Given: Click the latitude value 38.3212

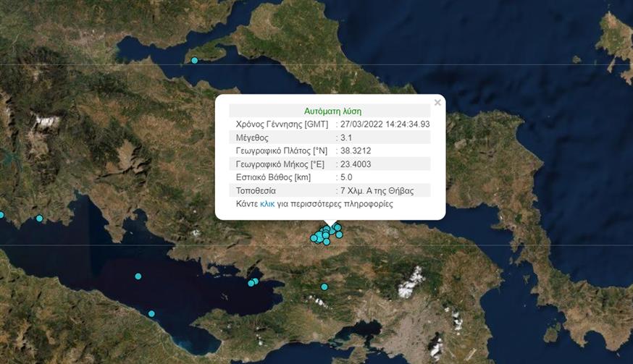Looking at the screenshot, I should pos(356,151).
